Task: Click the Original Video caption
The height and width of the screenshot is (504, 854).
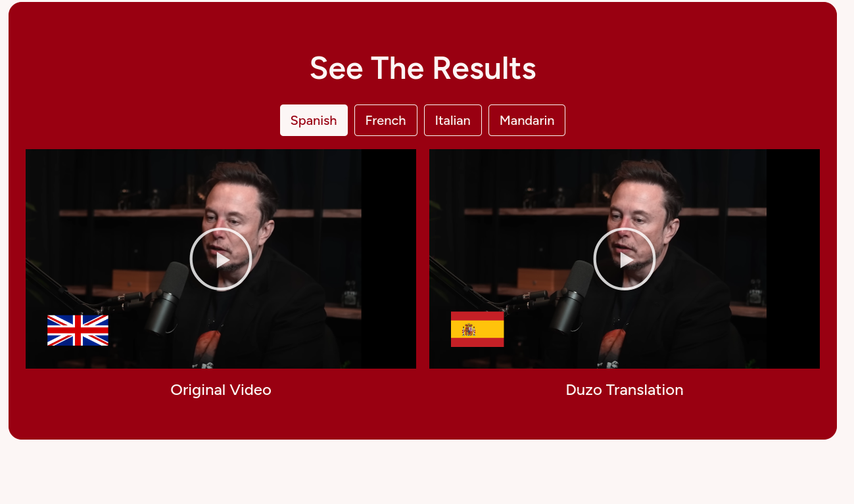Action: point(221,390)
